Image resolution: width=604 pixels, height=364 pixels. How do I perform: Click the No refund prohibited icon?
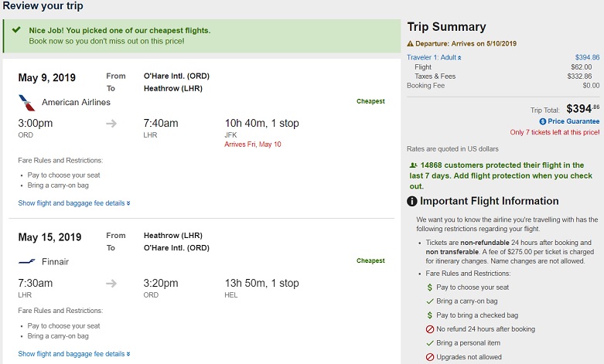click(x=430, y=329)
